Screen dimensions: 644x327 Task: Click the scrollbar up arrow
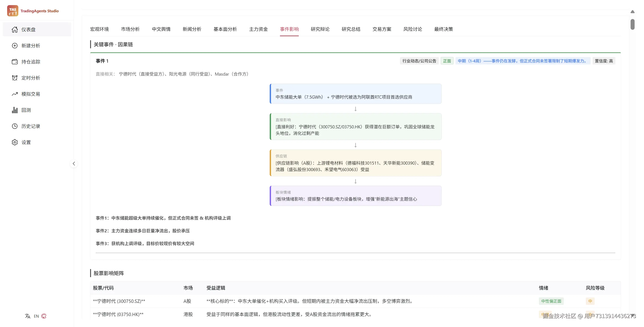point(633,12)
